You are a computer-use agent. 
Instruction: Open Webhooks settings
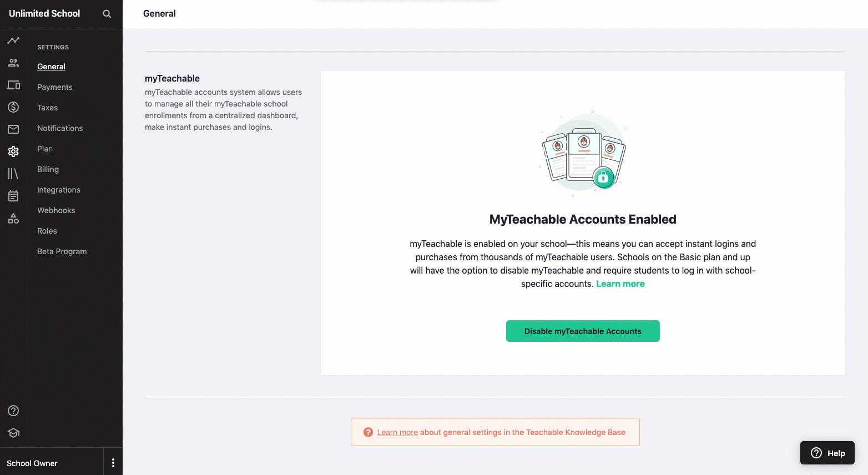[x=56, y=210]
